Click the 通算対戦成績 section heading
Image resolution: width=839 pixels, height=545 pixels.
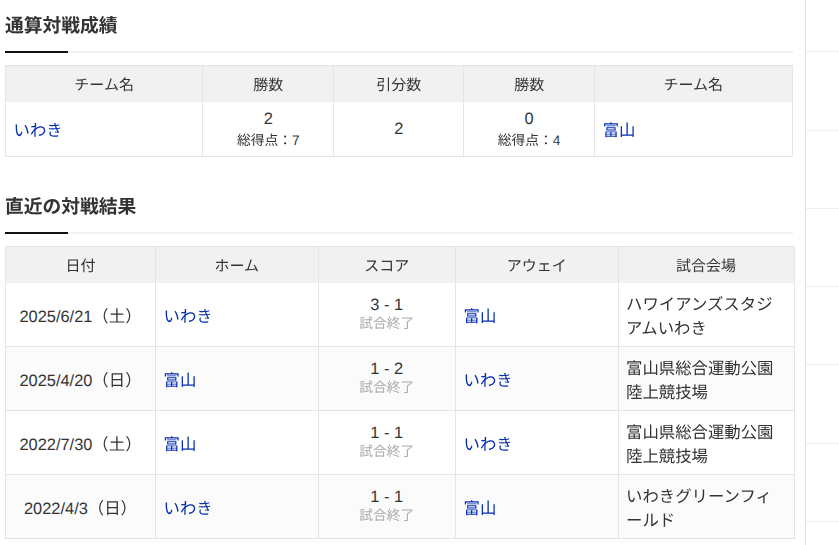(61, 25)
